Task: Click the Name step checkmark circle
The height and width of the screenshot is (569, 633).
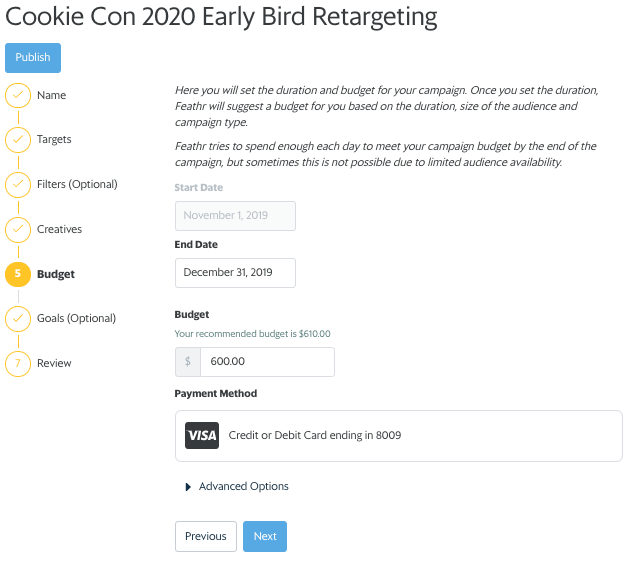Action: [18, 96]
